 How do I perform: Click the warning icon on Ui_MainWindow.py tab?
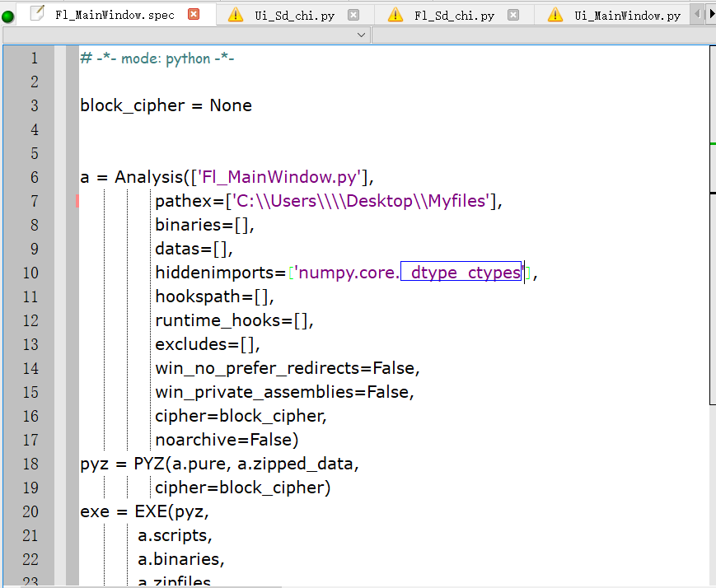[554, 14]
